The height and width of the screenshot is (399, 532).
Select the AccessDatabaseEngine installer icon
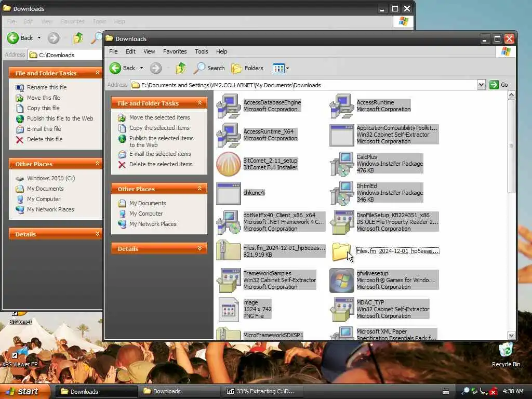click(x=229, y=106)
